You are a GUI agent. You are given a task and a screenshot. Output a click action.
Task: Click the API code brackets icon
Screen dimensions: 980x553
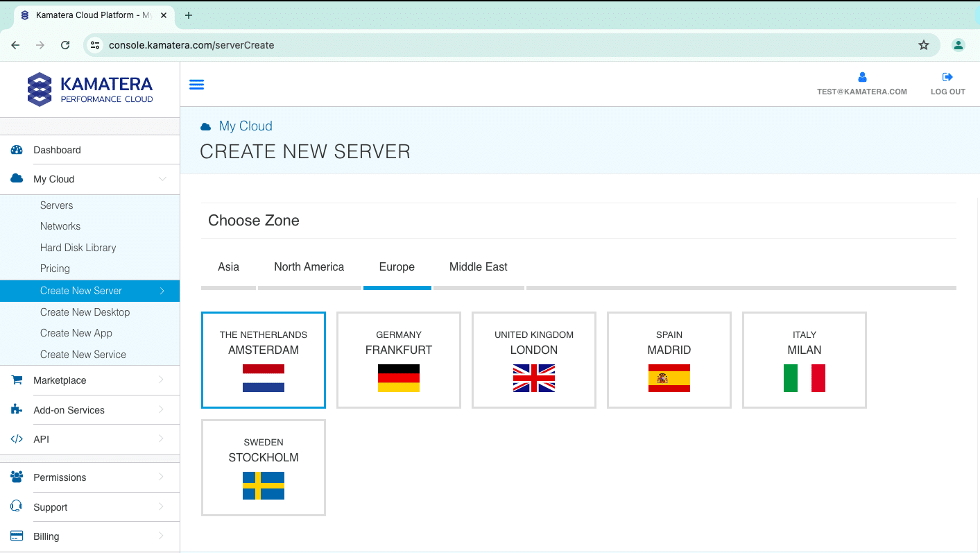pos(15,439)
